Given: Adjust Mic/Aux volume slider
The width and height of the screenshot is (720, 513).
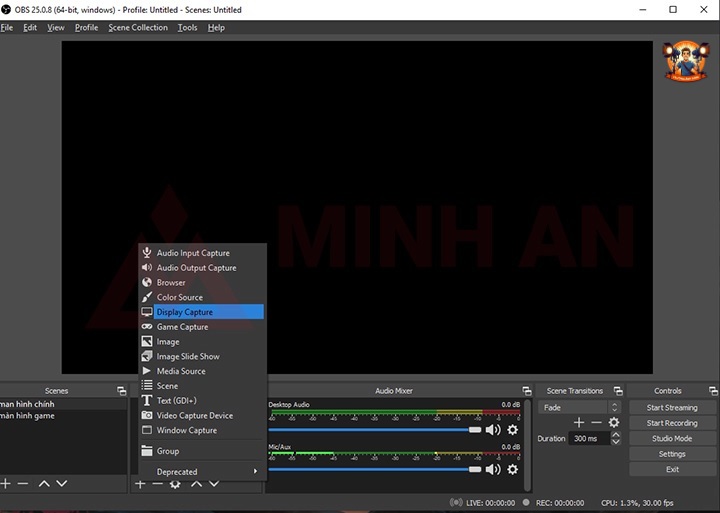Looking at the screenshot, I should [x=375, y=469].
